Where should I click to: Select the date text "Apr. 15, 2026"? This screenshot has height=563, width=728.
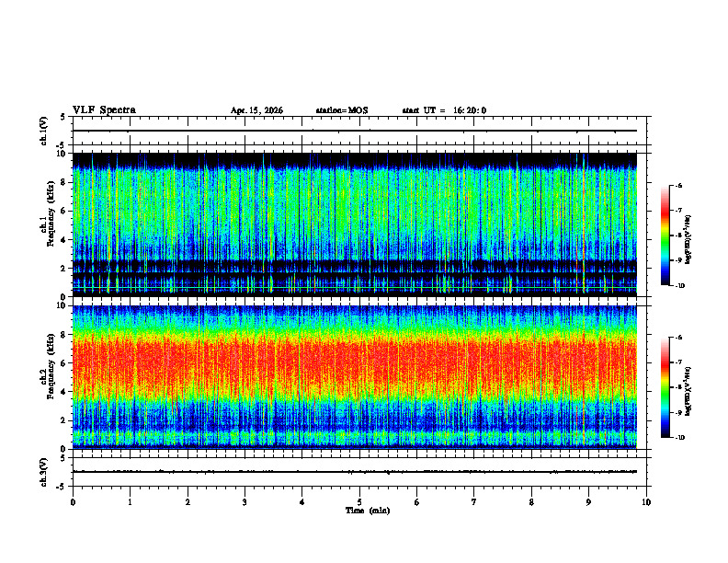256,110
